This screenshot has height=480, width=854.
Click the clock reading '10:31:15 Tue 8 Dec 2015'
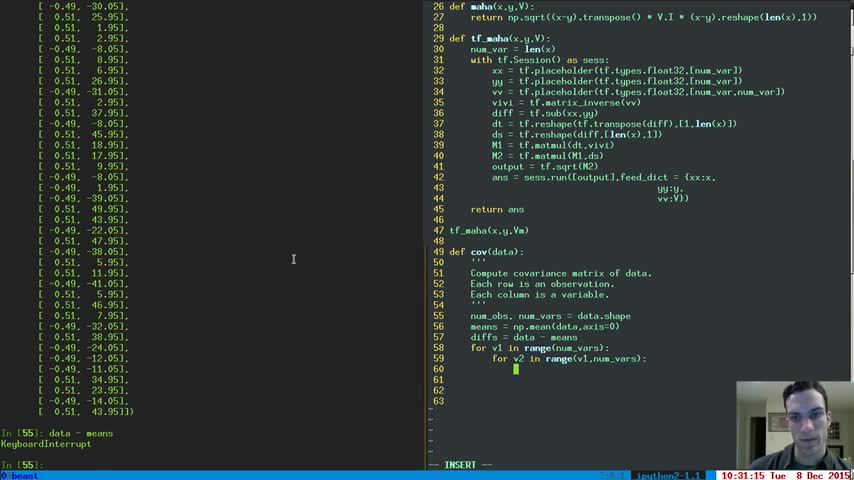pyautogui.click(x=785, y=476)
